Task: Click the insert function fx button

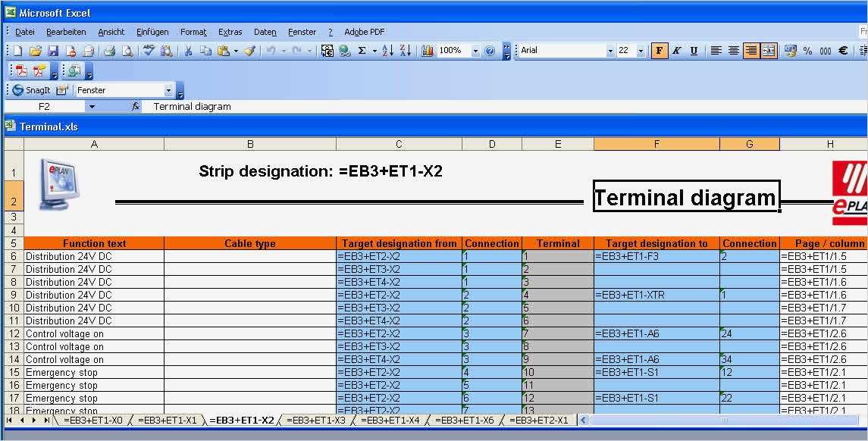Action: tap(136, 107)
